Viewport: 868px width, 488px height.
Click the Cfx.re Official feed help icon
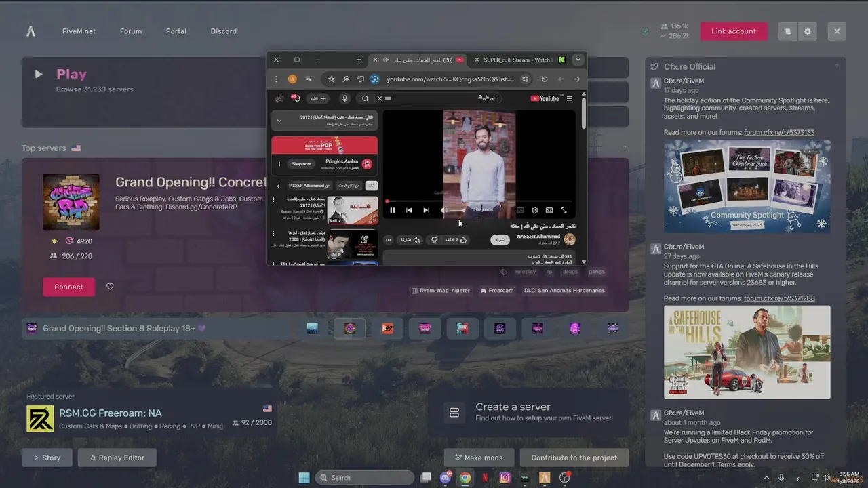point(837,66)
